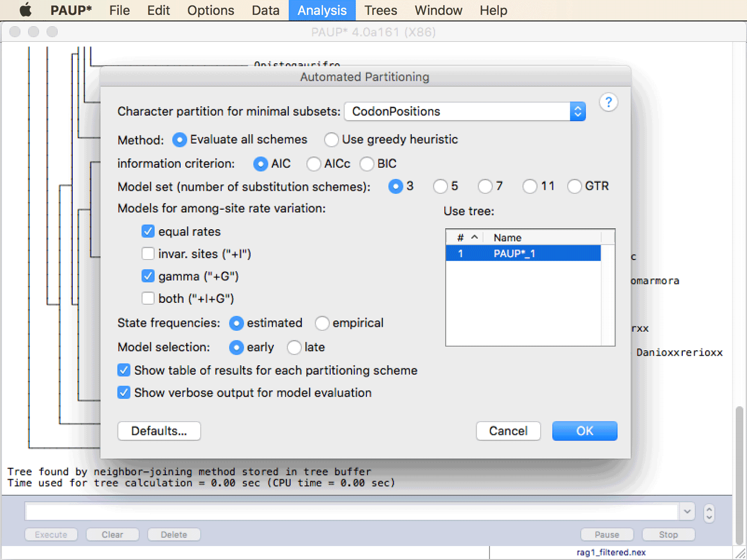Open the Analysis menu
Image resolution: width=747 pixels, height=560 pixels.
point(322,10)
